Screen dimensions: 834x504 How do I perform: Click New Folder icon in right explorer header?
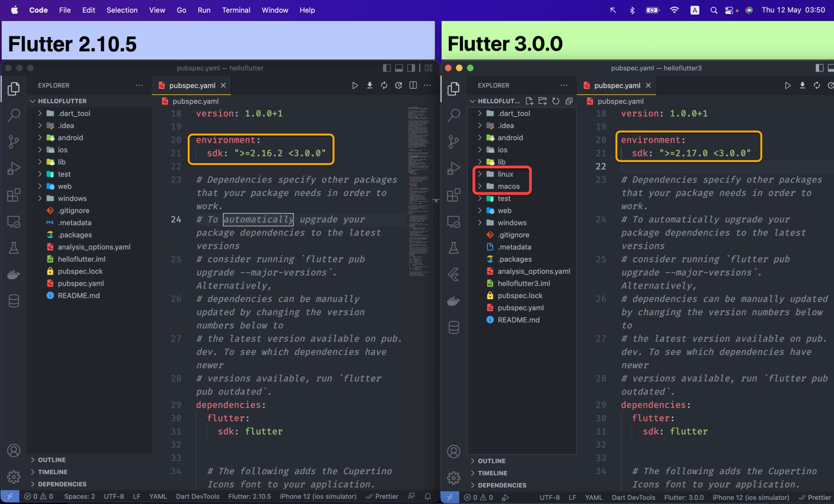click(x=543, y=101)
